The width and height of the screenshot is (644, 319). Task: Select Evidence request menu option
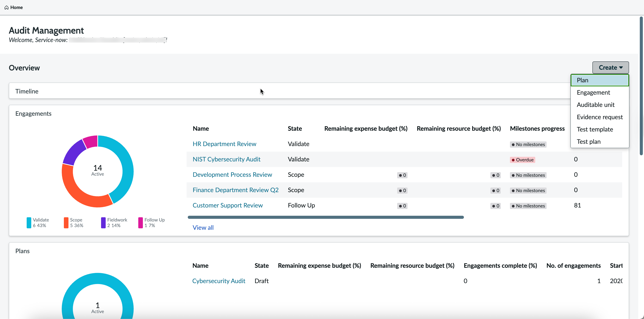[x=600, y=117]
